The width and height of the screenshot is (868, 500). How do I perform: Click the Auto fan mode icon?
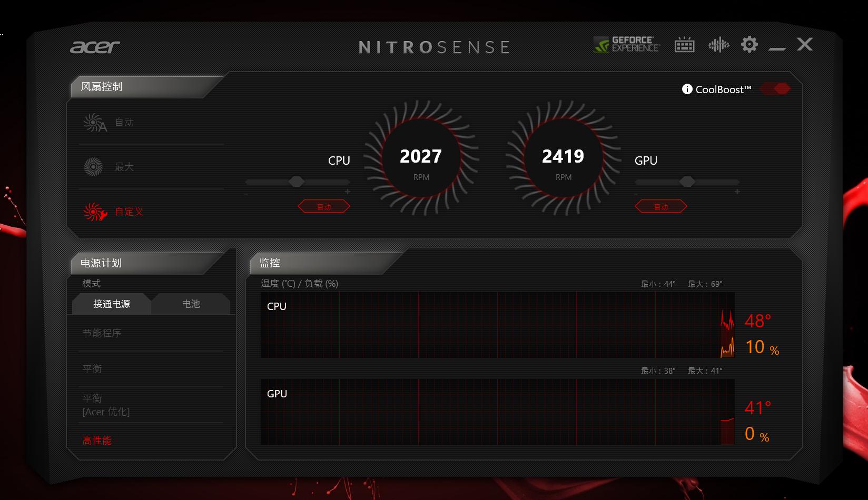95,123
